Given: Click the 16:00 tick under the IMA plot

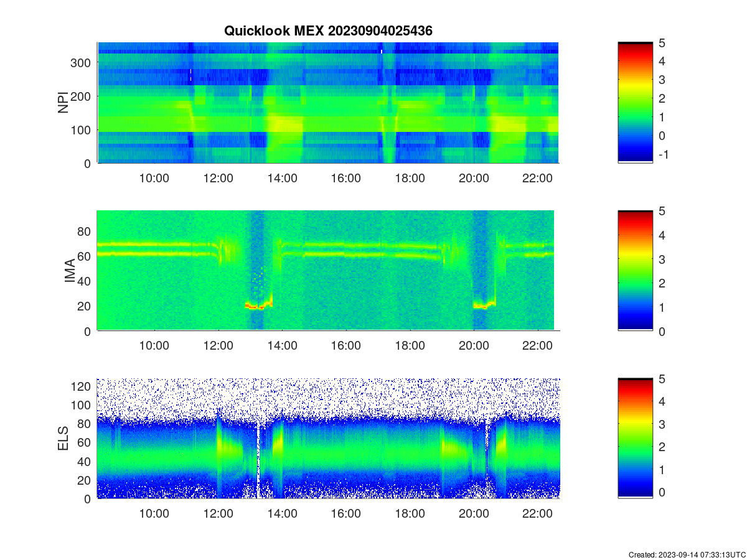Looking at the screenshot, I should [x=346, y=346].
